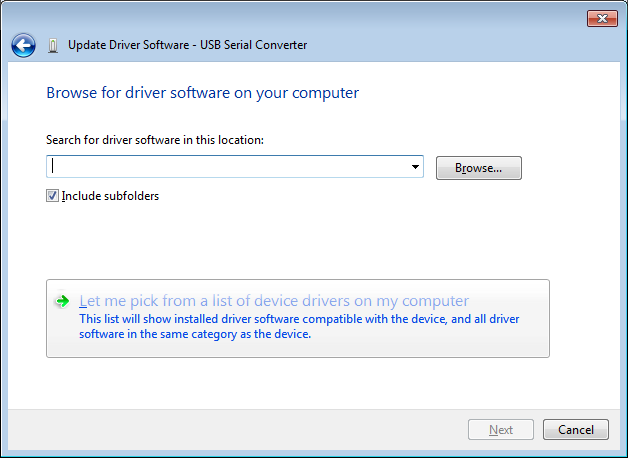Click the 'Include subfolders' label text
Image resolution: width=628 pixels, height=458 pixels.
pyautogui.click(x=110, y=196)
